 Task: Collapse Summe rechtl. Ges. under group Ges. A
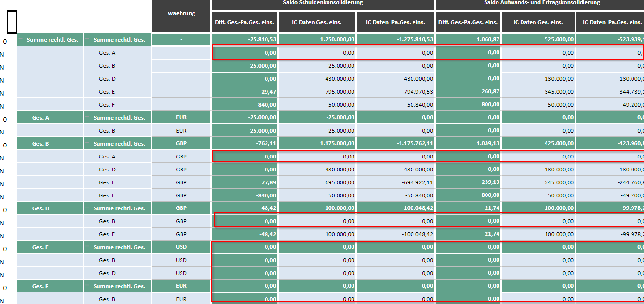[88, 117]
